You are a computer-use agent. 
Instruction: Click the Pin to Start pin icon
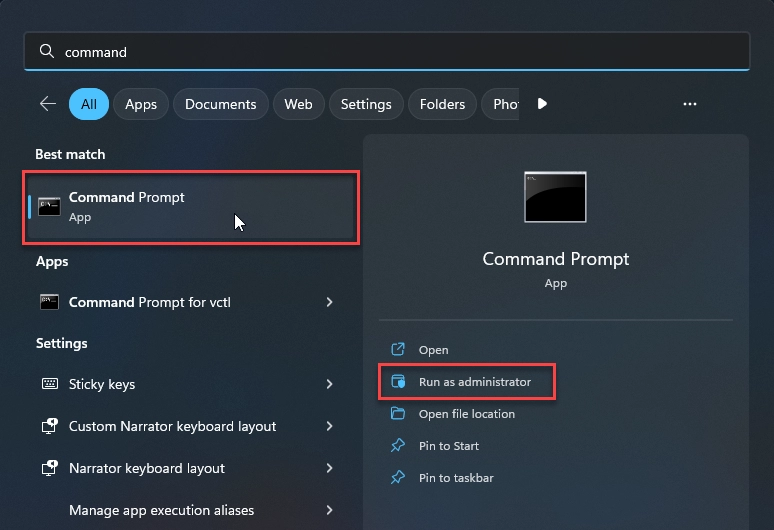[398, 446]
